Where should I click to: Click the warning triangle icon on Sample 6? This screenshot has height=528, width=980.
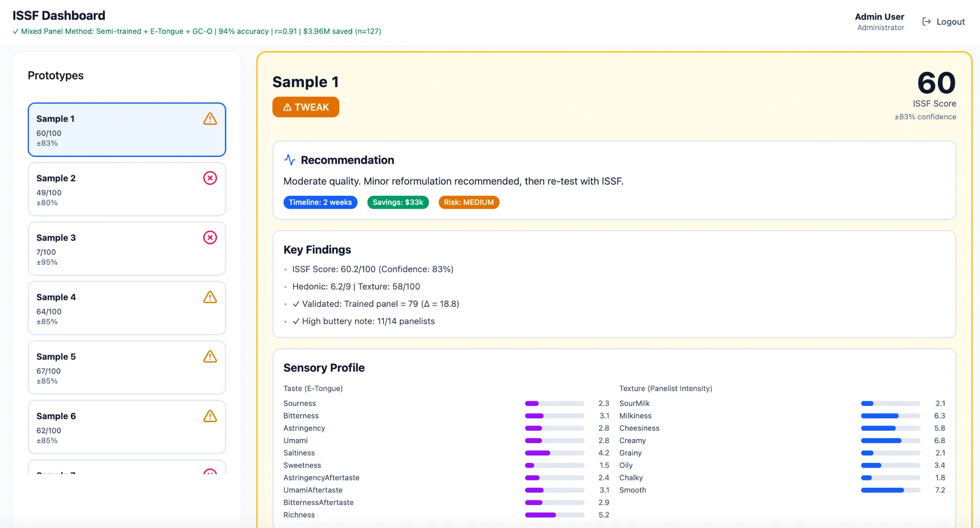[210, 416]
